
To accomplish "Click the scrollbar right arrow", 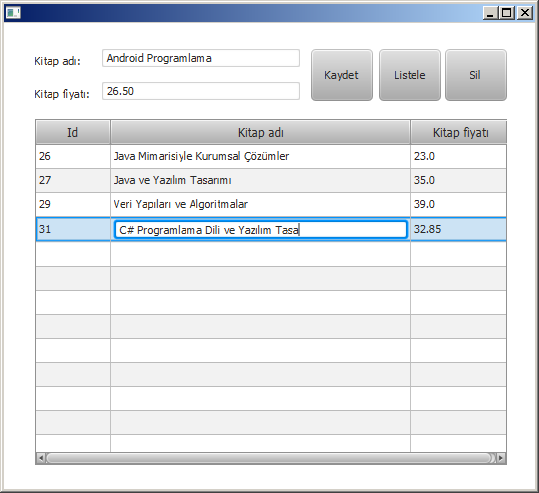I will [501, 458].
